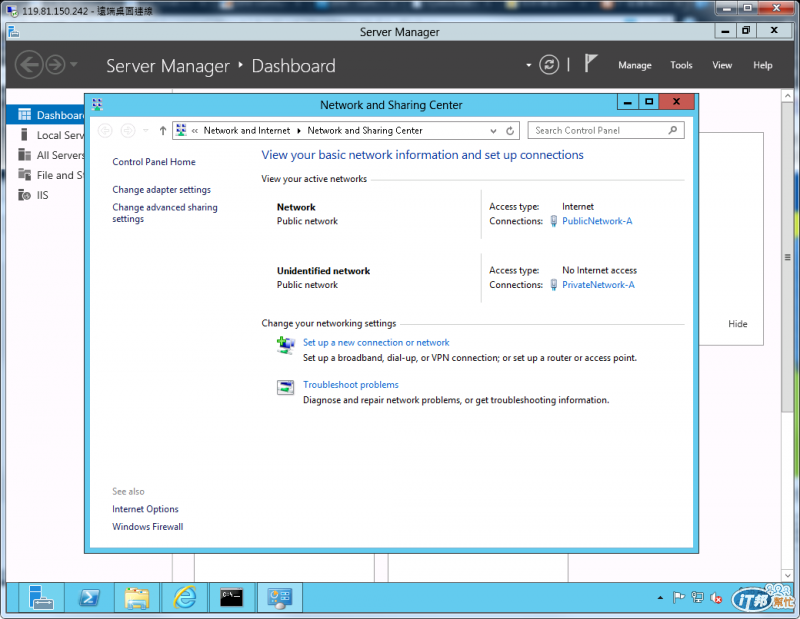
Task: Launch PowerShell from the taskbar
Action: click(89, 597)
